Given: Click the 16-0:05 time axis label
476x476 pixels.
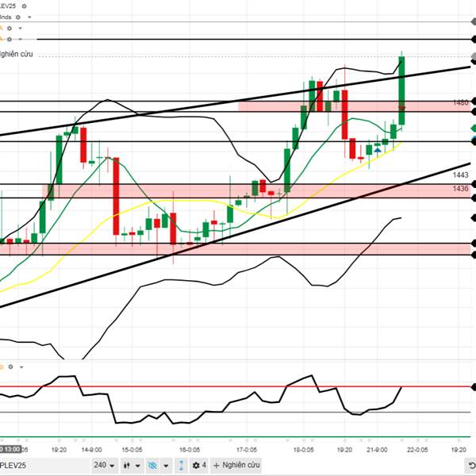Looking at the screenshot, I should tap(190, 450).
